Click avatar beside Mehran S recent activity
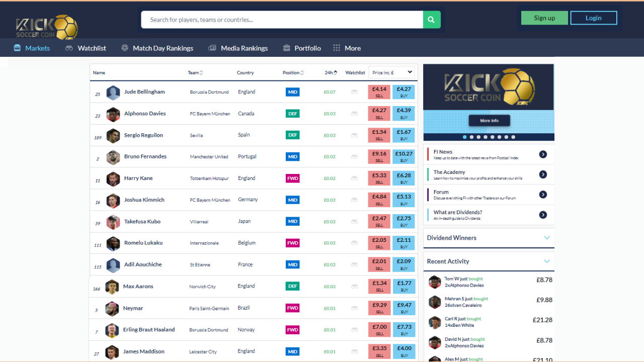This screenshot has width=644, height=362. tap(435, 302)
